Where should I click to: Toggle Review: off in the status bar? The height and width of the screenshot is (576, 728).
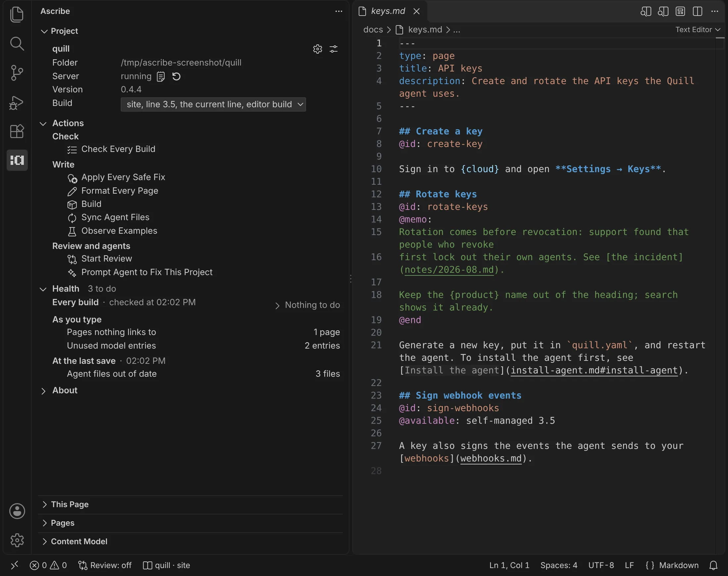point(105,565)
